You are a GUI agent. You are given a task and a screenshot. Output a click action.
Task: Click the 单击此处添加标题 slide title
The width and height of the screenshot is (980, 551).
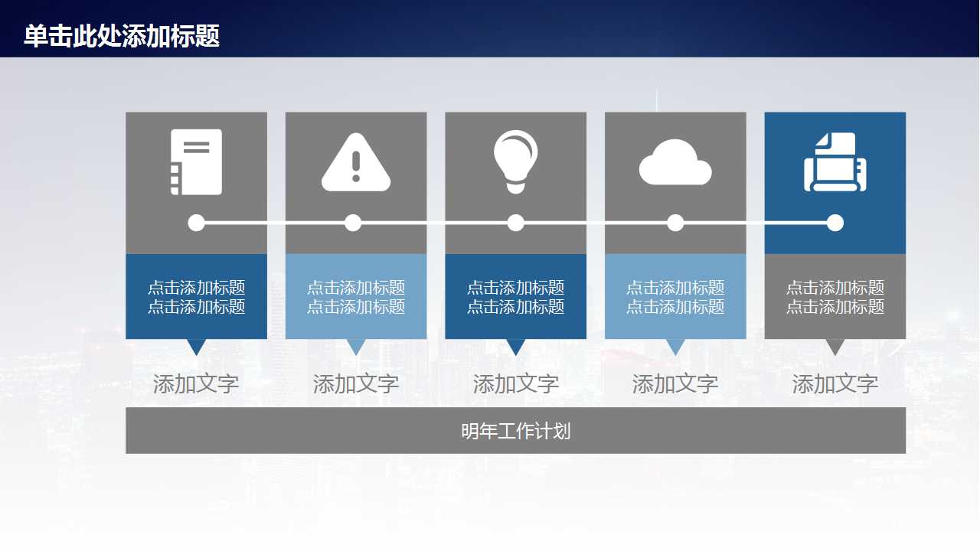122,36
